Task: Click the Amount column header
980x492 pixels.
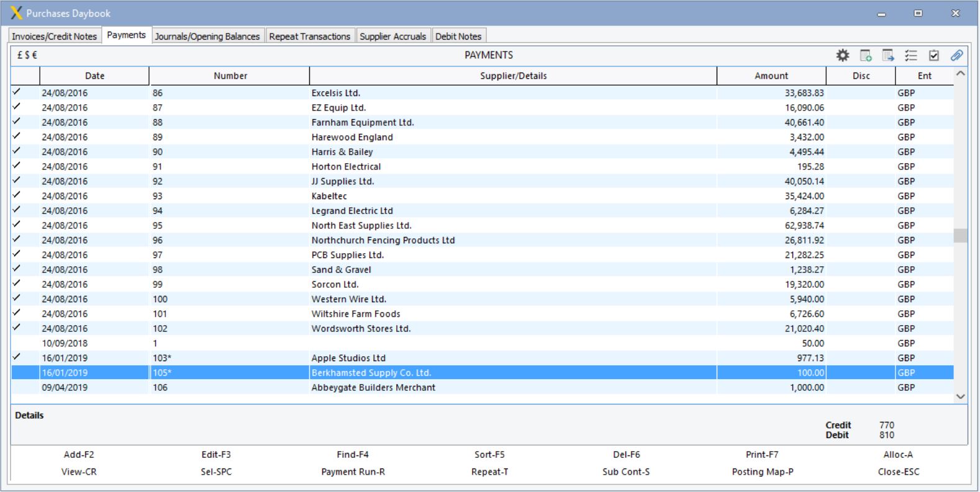Action: (771, 76)
